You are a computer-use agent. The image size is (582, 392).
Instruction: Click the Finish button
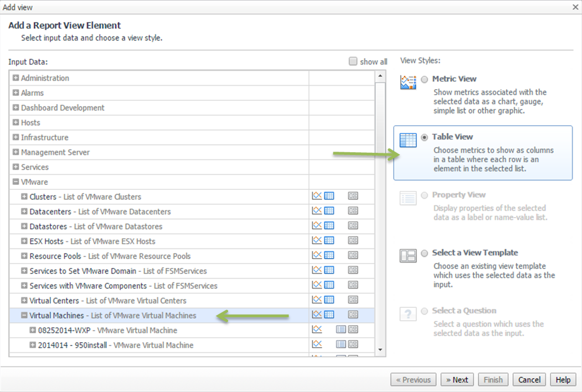tap(493, 380)
